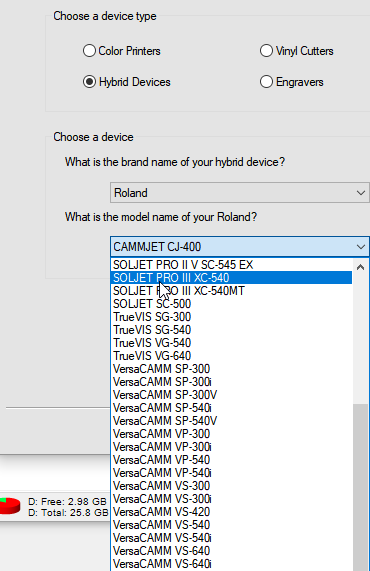370x571 pixels.
Task: Choose VersaCAMM VP-540i model
Action: point(231,473)
